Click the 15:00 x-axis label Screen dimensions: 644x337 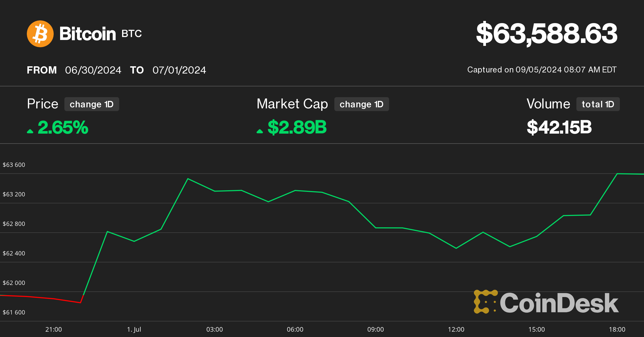[x=537, y=329]
